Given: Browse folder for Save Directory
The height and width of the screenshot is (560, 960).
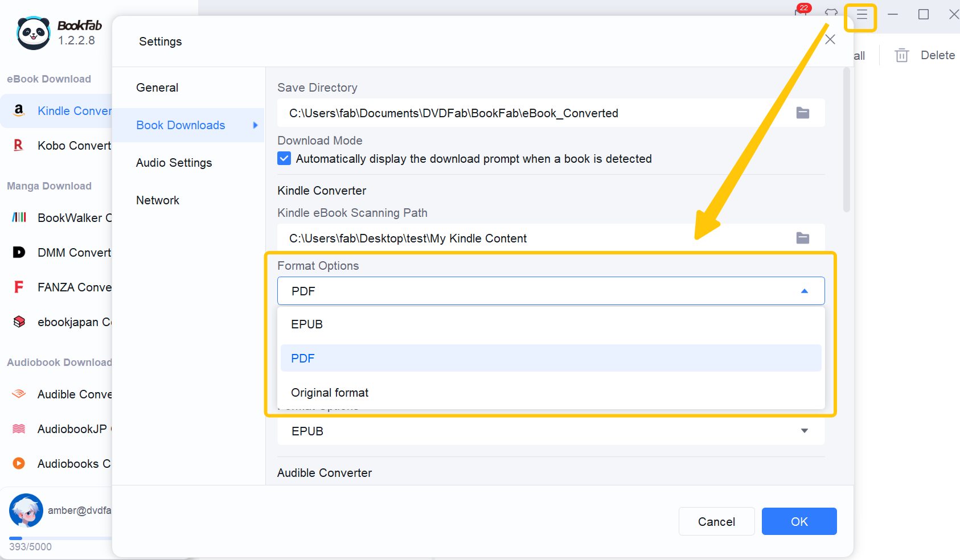Looking at the screenshot, I should tap(803, 113).
